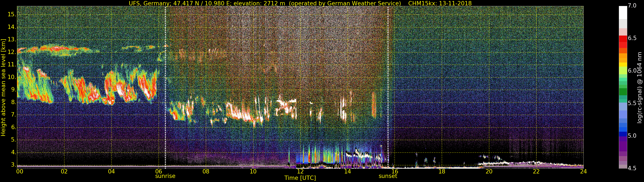Click the '16' time axis tick label

coord(395,172)
